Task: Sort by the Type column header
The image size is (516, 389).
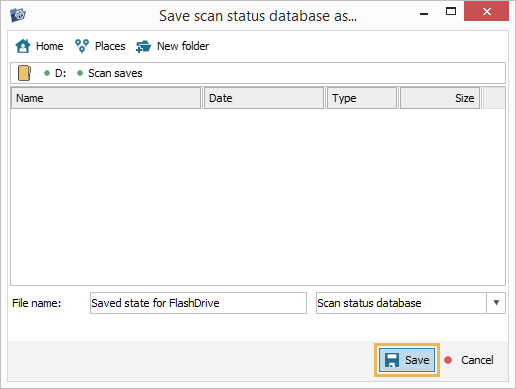Action: click(x=362, y=98)
